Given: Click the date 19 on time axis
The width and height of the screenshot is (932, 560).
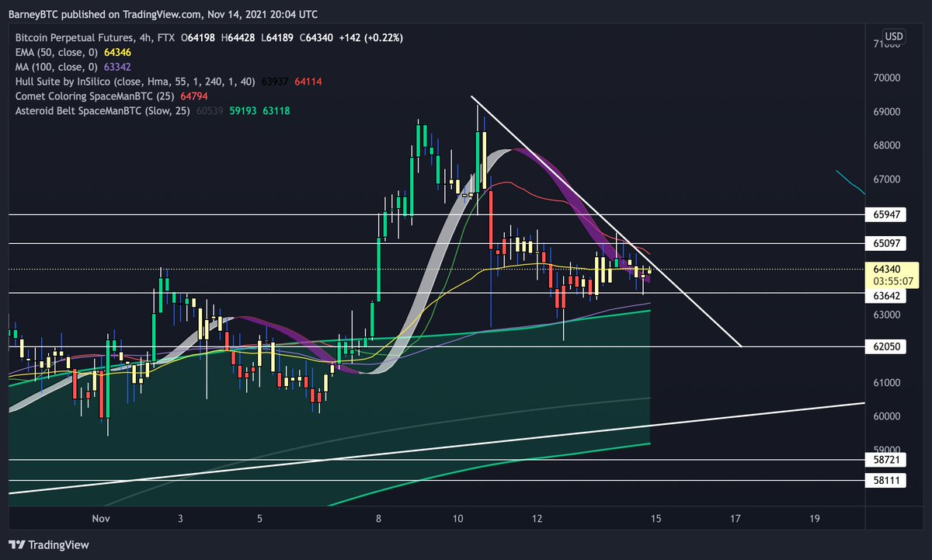Looking at the screenshot, I should coord(814,518).
